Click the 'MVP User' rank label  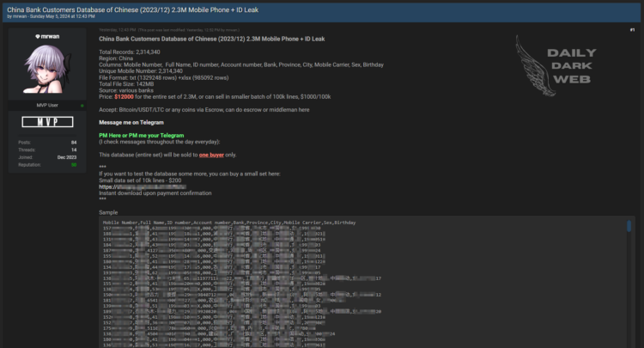pyautogui.click(x=47, y=105)
